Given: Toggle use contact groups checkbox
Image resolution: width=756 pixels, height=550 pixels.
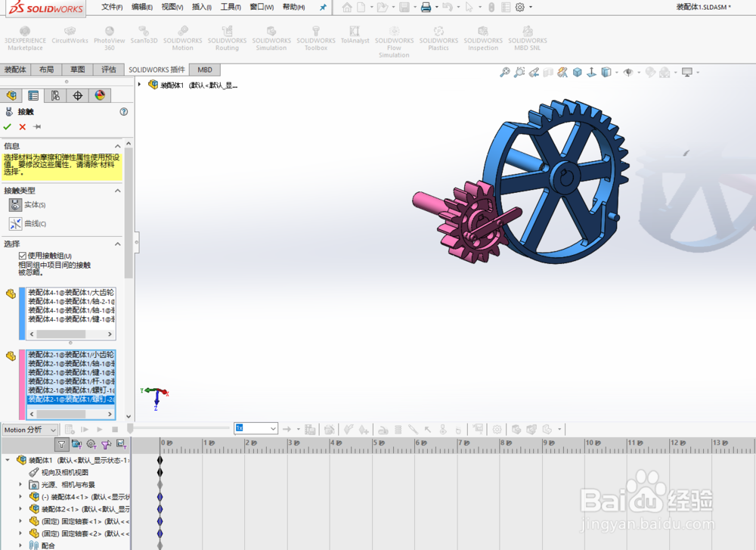Looking at the screenshot, I should point(22,256).
